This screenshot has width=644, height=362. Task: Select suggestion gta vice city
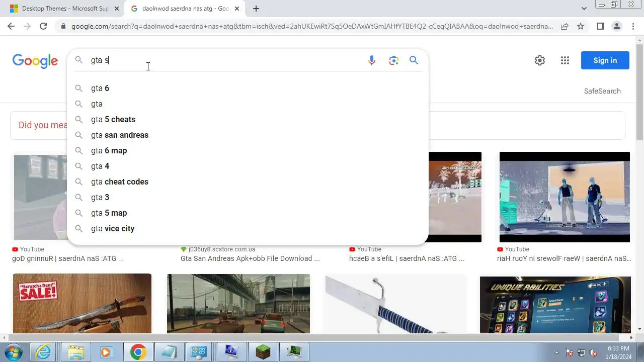248,229
